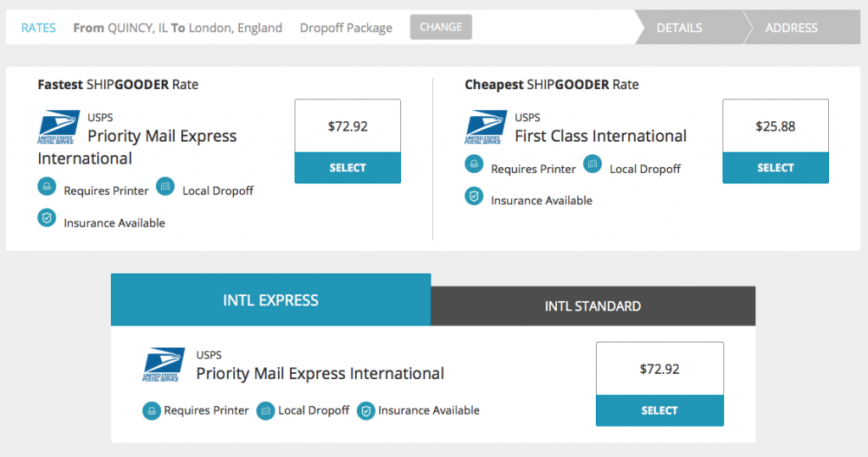
Task: Go to the RATES step
Action: [38, 28]
